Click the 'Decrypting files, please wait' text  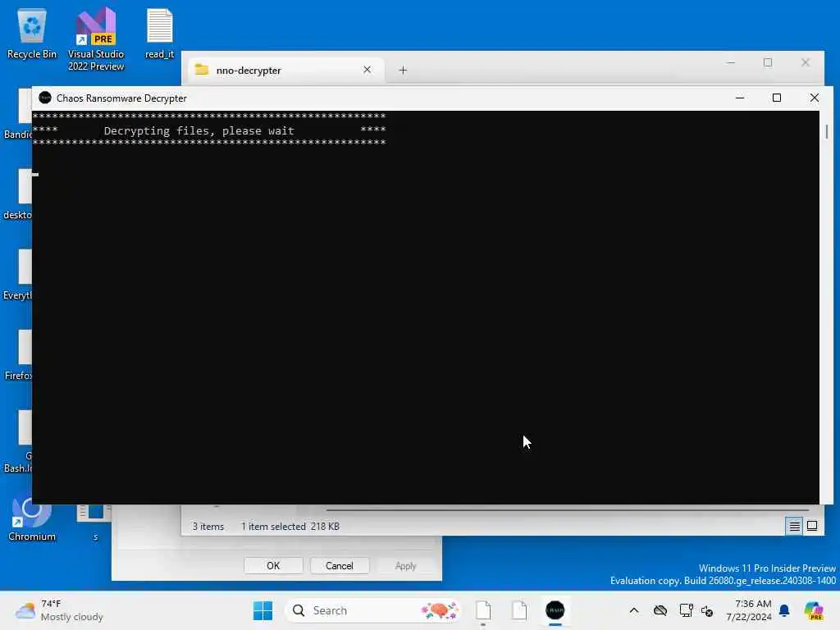[x=199, y=130]
